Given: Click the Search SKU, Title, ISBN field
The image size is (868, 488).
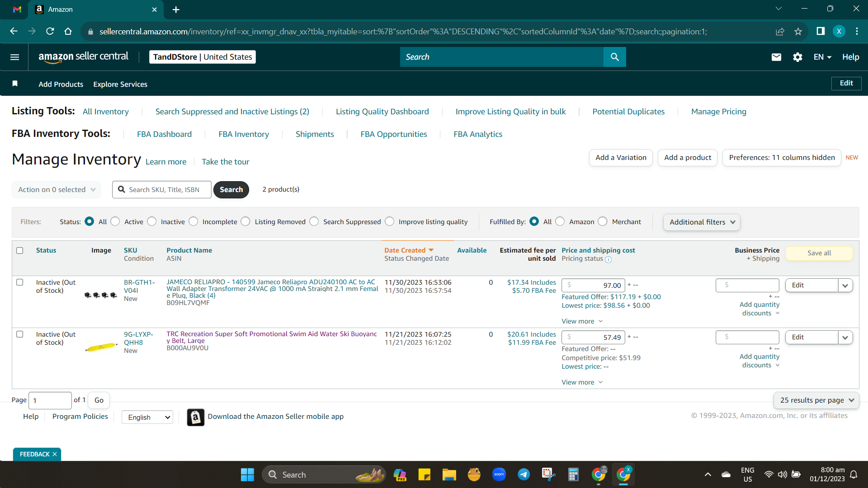Looking at the screenshot, I should 162,190.
